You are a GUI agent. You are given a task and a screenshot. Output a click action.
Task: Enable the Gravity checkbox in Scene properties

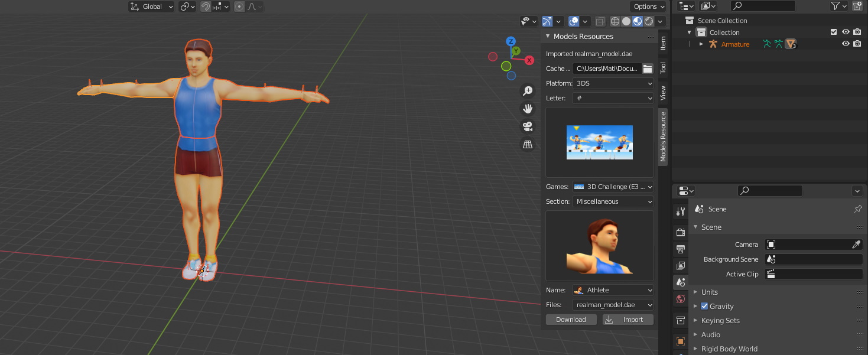click(704, 306)
